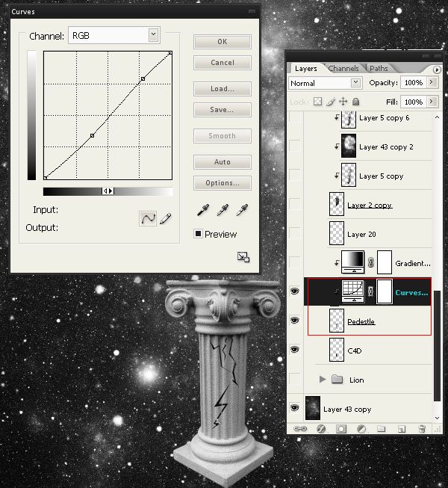448x488 pixels.
Task: Show the Layer 2 copy visibility
Action: point(295,204)
